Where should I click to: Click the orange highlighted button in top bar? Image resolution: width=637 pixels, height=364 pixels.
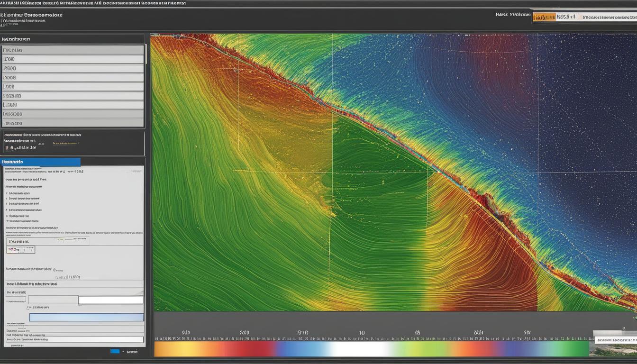tap(544, 17)
